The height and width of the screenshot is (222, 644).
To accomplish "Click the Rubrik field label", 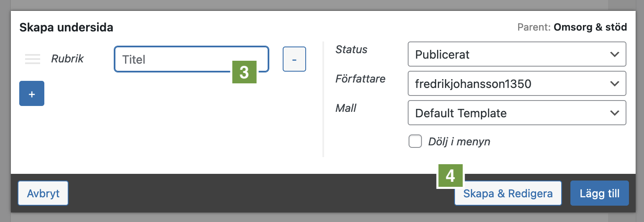I will tap(67, 59).
